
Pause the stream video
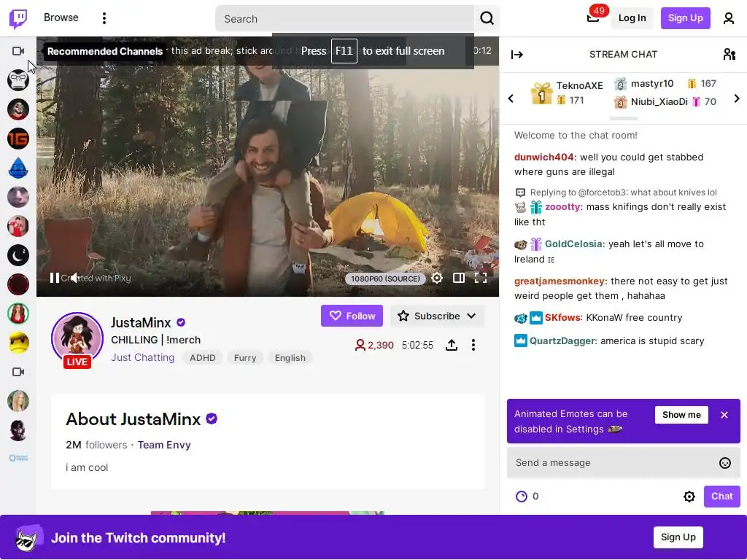tap(55, 278)
